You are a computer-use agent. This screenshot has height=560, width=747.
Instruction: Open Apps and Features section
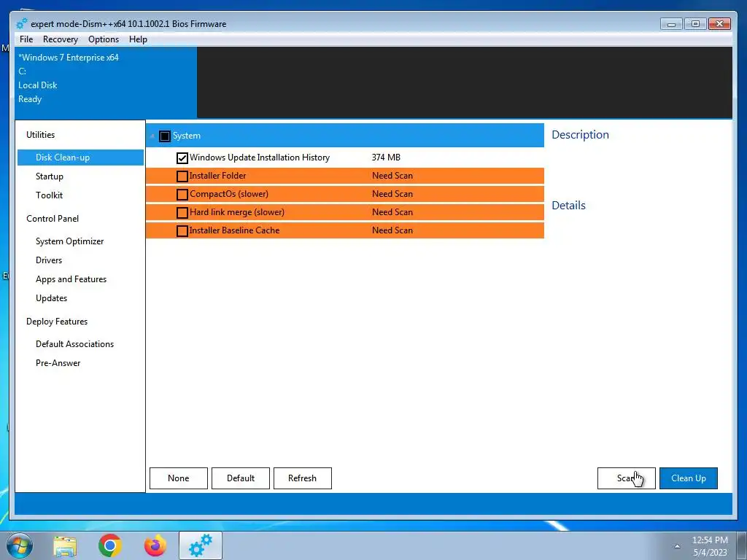click(71, 279)
